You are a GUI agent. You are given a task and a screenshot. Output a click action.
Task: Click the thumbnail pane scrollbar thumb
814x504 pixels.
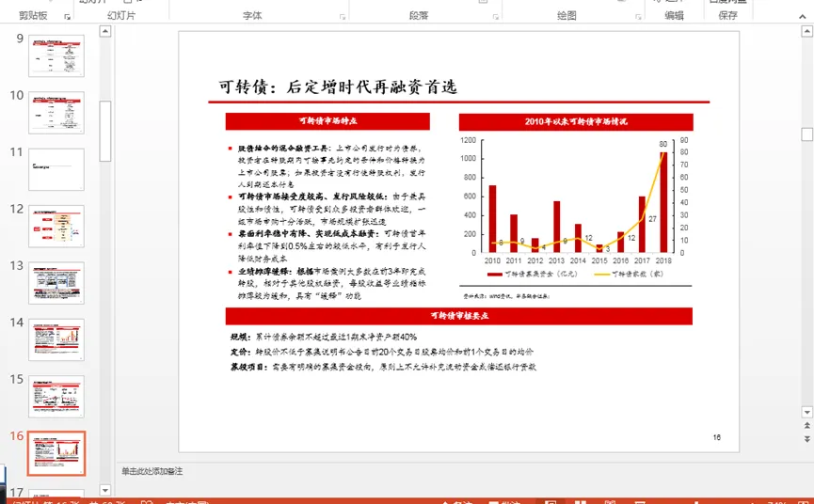click(x=104, y=132)
